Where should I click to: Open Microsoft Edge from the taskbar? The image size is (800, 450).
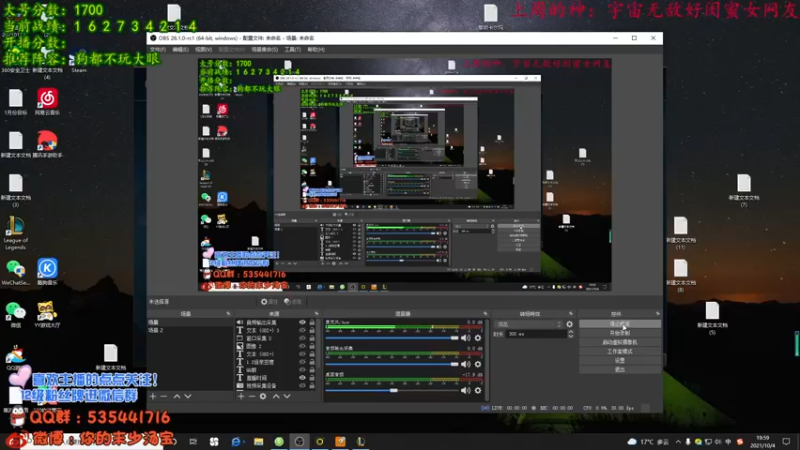point(236,441)
